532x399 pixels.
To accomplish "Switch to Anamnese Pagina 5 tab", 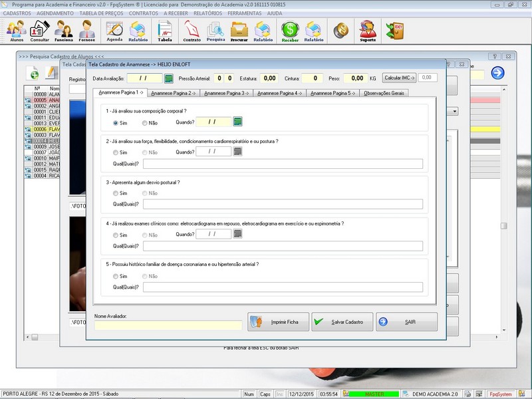I will (x=333, y=93).
